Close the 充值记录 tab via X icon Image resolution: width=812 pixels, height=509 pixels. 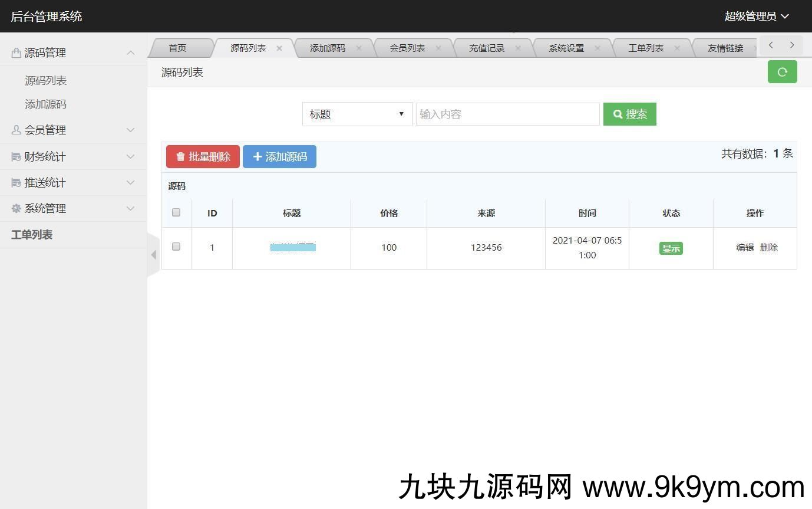[518, 48]
